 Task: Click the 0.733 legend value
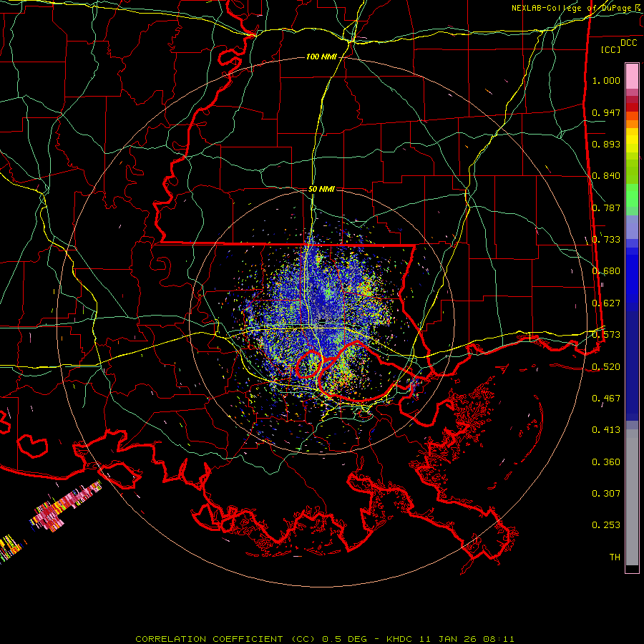pyautogui.click(x=606, y=240)
